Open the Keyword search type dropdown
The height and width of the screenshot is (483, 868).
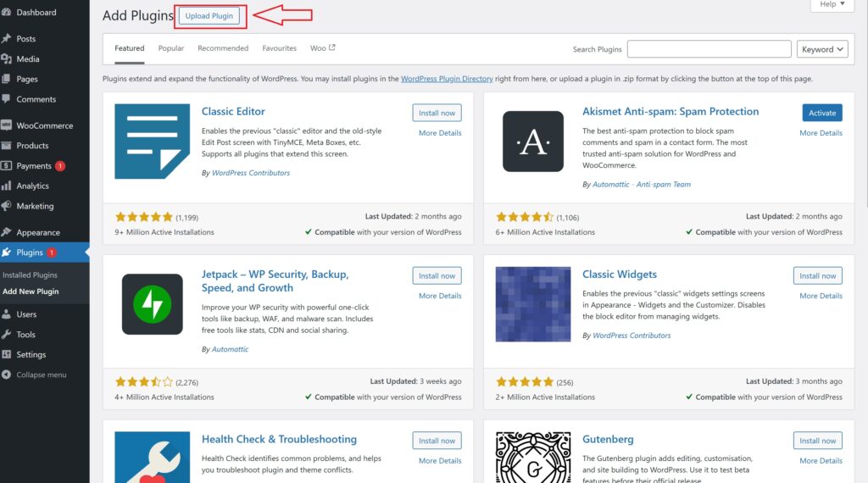[x=822, y=49]
